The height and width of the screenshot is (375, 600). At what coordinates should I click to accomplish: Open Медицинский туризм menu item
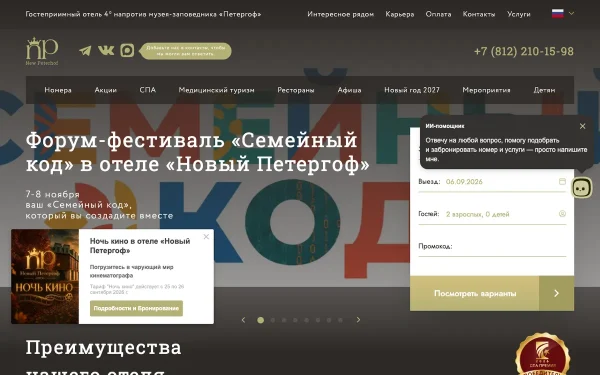[216, 90]
